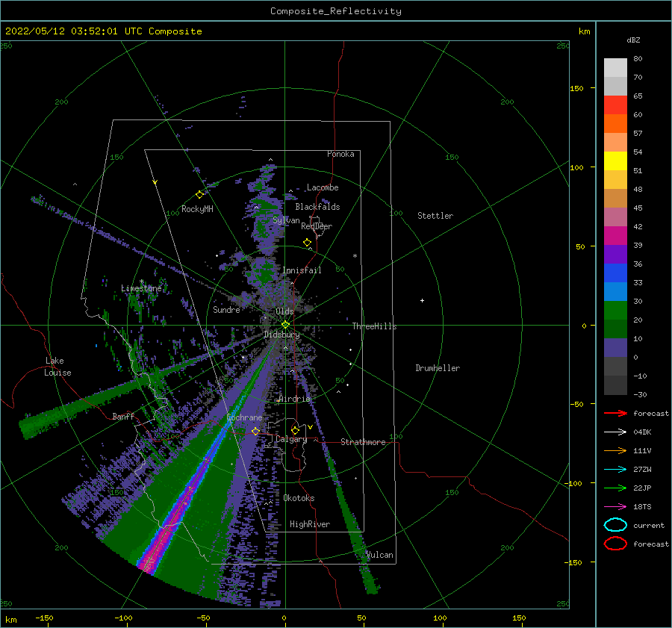Click the Innisfail label
Screen dimensions: 672x628
click(x=302, y=270)
